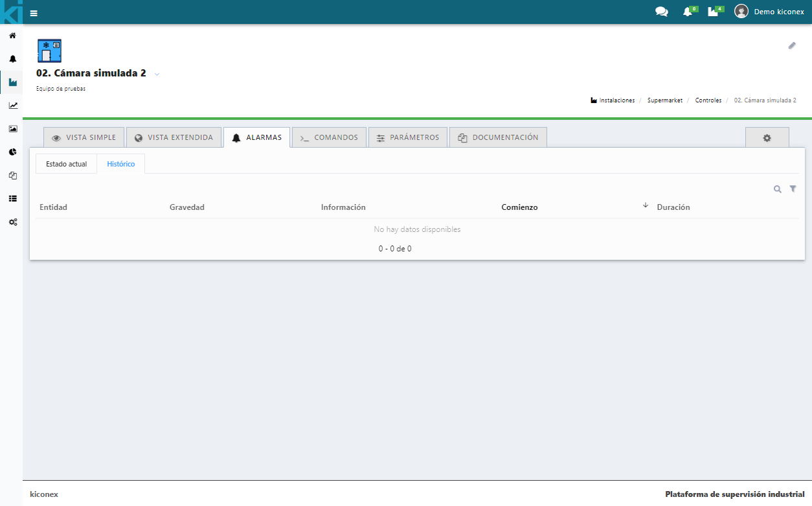Select the Estado actual subtab

pyautogui.click(x=66, y=164)
